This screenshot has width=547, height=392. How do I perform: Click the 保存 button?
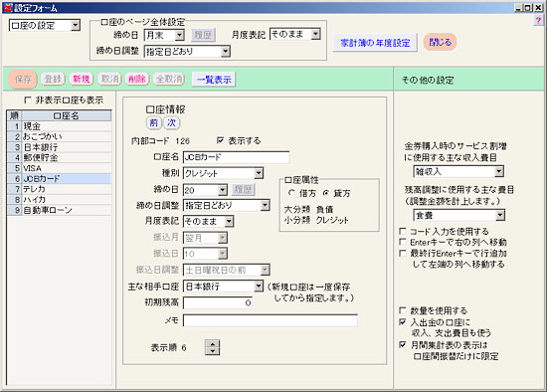23,80
